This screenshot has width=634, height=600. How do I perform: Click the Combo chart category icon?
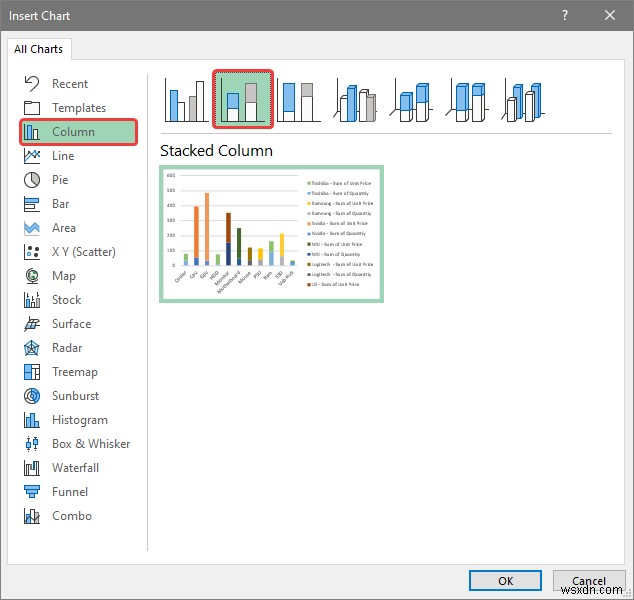[x=32, y=516]
